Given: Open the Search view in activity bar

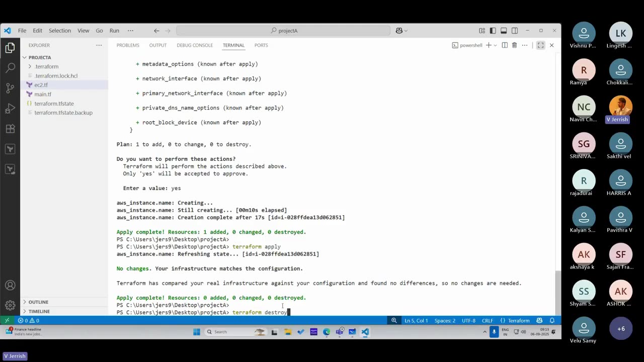Looking at the screenshot, I should [10, 68].
